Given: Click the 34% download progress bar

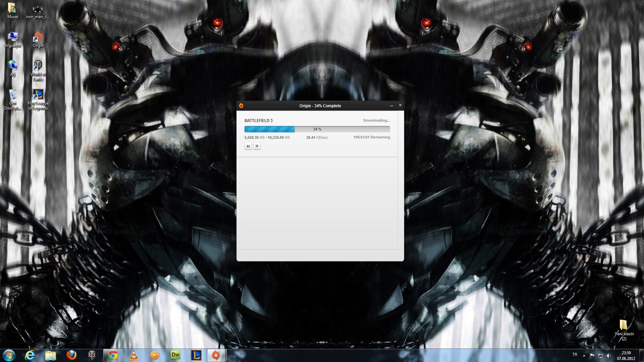Looking at the screenshot, I should click(x=317, y=129).
